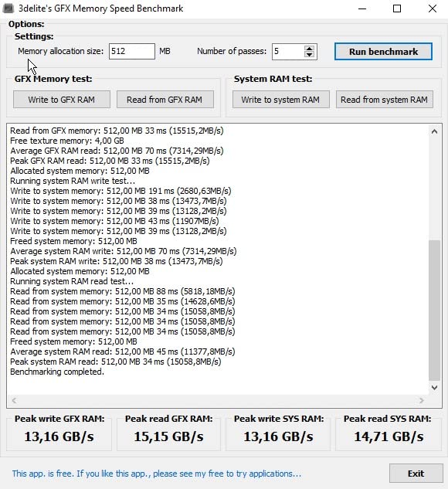Viewport: 448px width, 489px height.
Task: Click Write to GFX RAM button
Action: coord(62,100)
